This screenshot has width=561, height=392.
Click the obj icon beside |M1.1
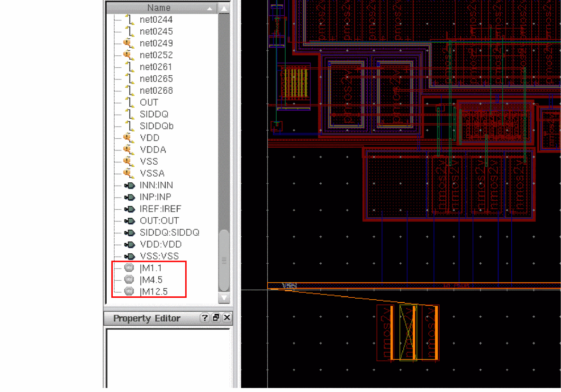point(129,268)
